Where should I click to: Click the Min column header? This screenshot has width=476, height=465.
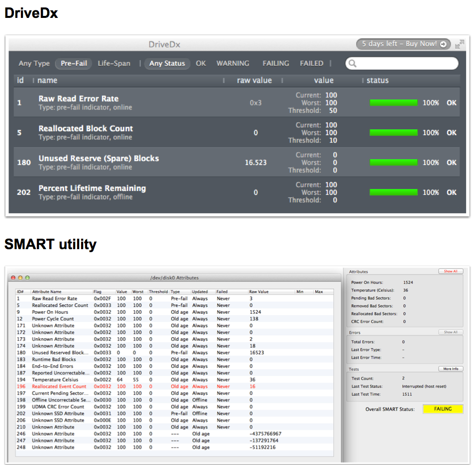(300, 291)
